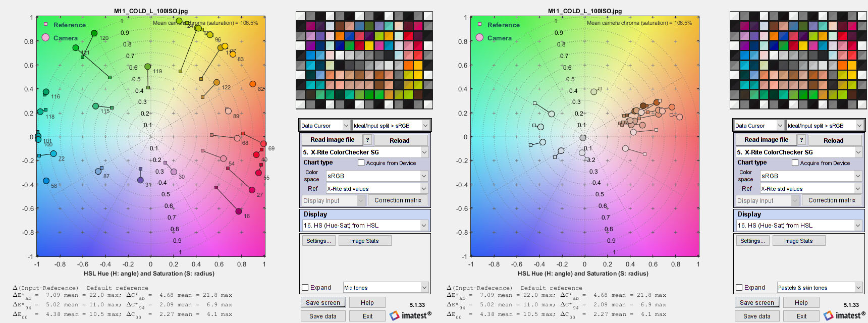Click the "?" button beside right Read image file
The width and height of the screenshot is (868, 323).
[x=801, y=140]
